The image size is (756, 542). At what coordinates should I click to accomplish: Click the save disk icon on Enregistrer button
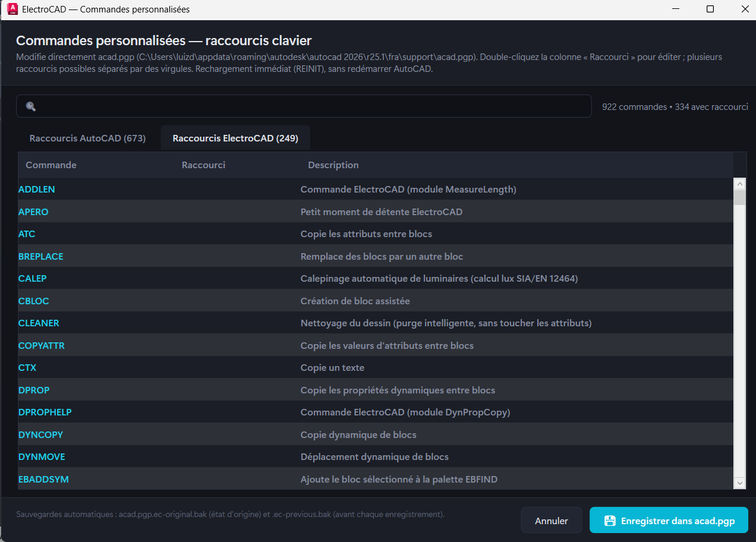[x=610, y=521]
